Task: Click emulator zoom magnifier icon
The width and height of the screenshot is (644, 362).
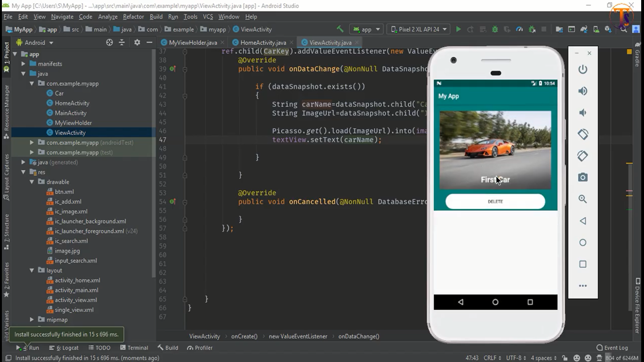Action: [583, 199]
